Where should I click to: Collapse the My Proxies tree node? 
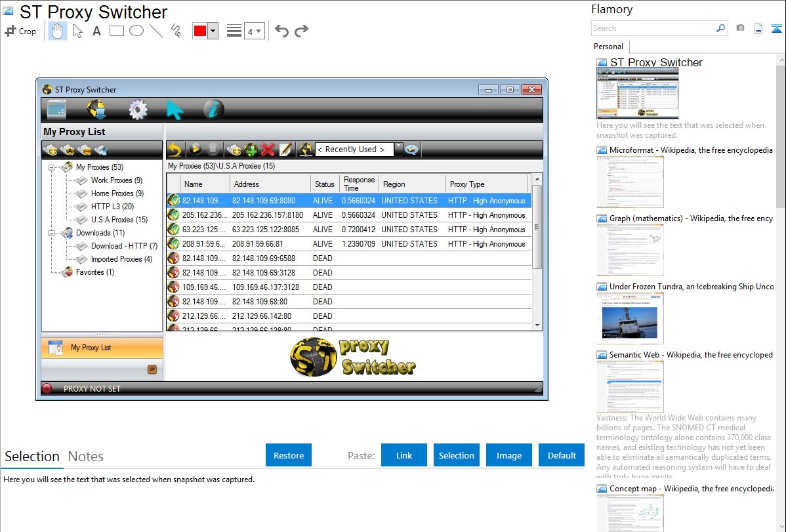(x=52, y=167)
